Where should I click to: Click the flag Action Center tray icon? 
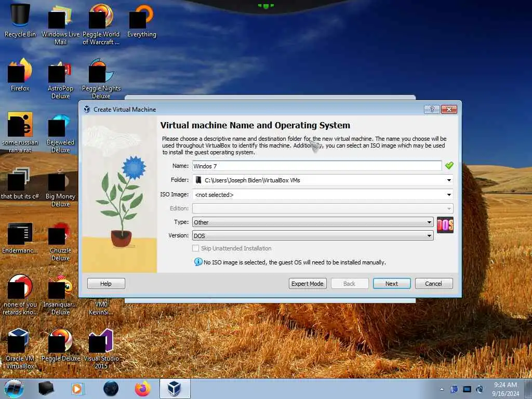tap(454, 389)
